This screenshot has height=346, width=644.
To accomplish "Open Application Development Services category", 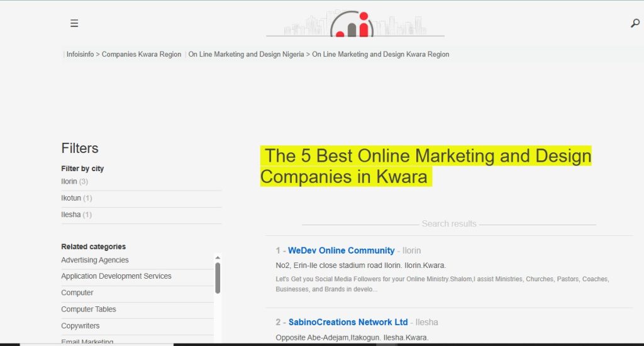I will coord(116,276).
